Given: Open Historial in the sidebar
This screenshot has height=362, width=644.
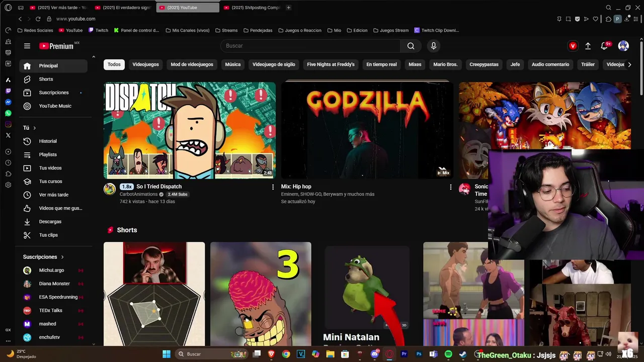Looking at the screenshot, I should tap(54, 141).
